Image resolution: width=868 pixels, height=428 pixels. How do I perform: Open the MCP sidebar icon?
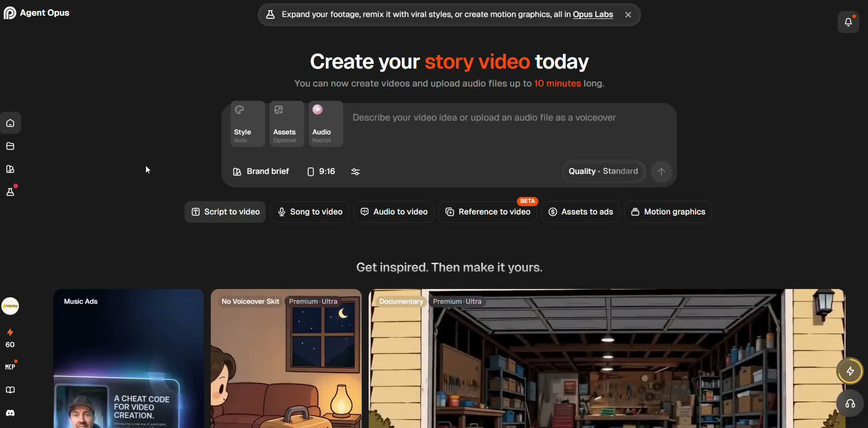10,367
